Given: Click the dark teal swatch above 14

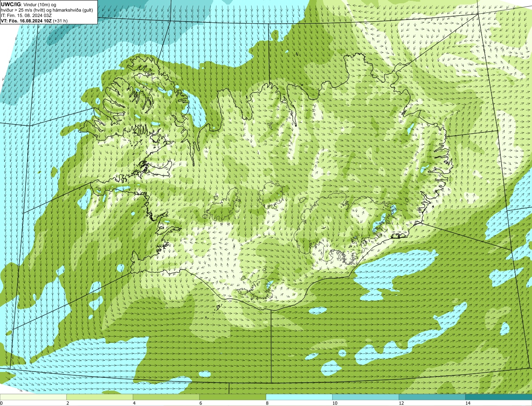Looking at the screenshot, I should point(499,397).
